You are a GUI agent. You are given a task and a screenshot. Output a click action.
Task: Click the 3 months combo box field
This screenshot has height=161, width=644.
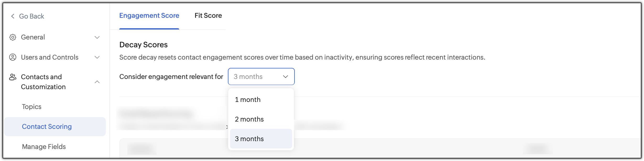[x=261, y=77]
